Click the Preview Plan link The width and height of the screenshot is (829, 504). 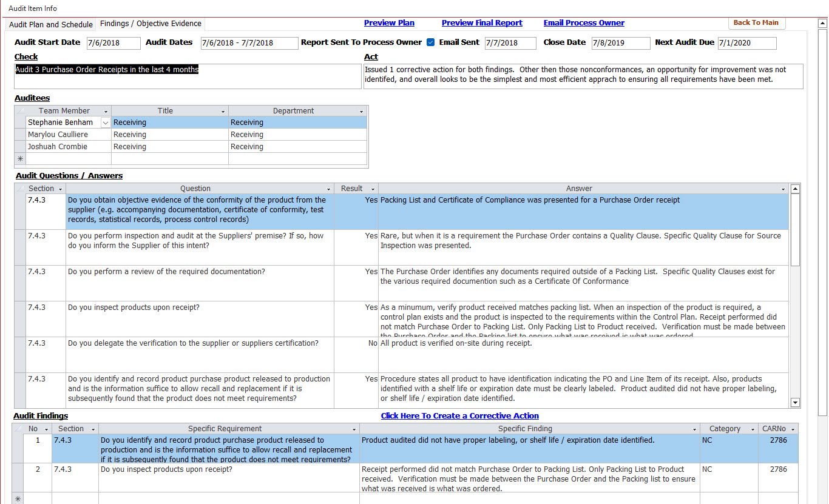(x=389, y=23)
